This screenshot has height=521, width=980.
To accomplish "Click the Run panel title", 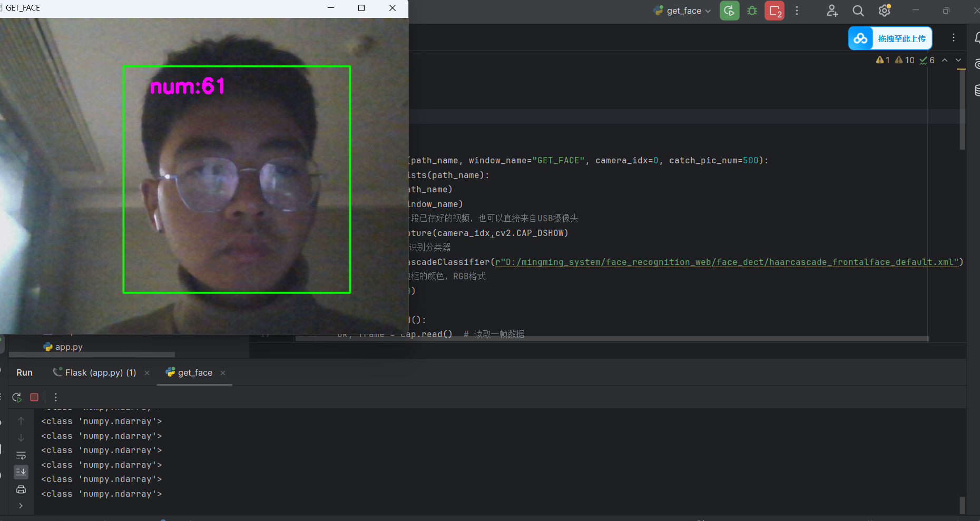I will point(24,372).
